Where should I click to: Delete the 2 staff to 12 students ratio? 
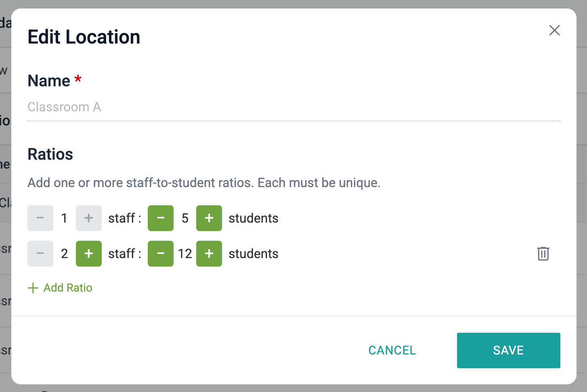(543, 254)
